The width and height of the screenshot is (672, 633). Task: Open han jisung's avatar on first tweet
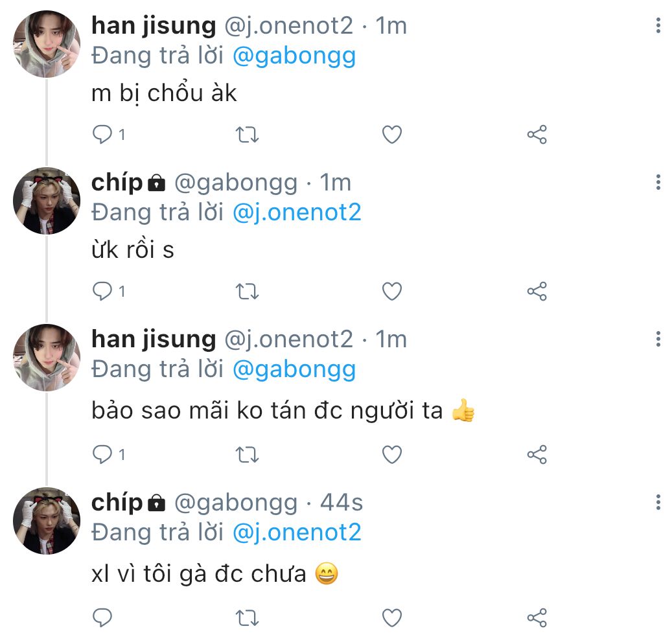tap(46, 43)
